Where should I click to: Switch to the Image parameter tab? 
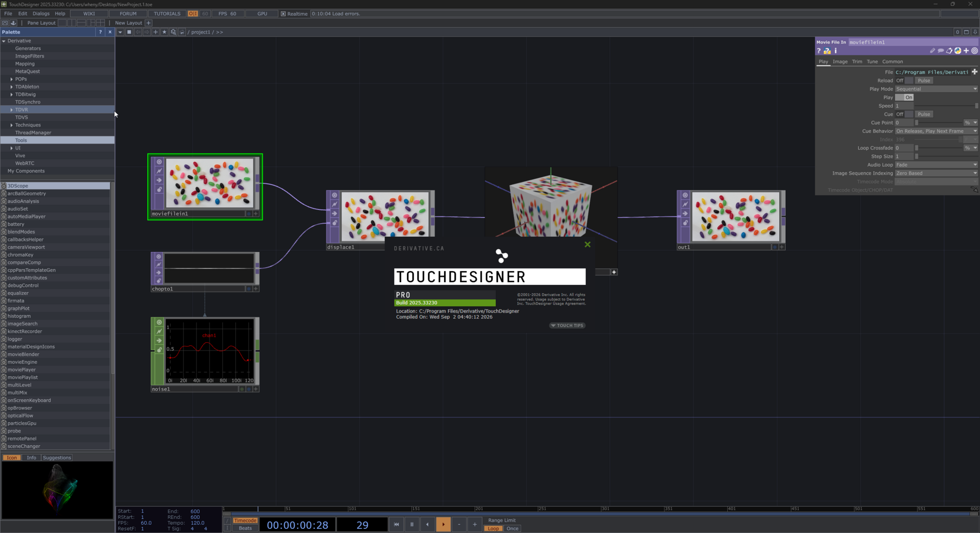[840, 62]
